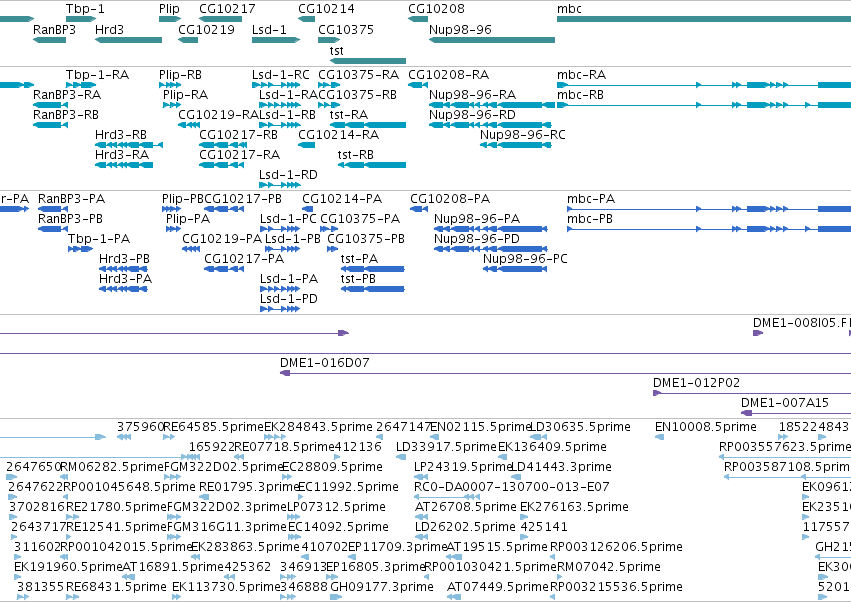Viewport: 851px width, 602px height.
Task: Select protein label Lsd-1-PD
Action: click(289, 299)
